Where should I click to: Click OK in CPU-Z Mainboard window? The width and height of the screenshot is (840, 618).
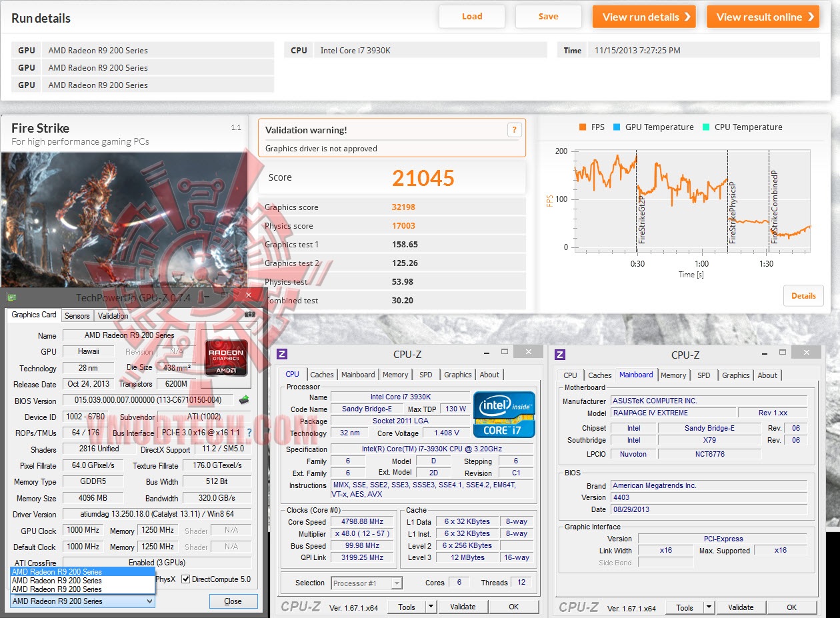[791, 607]
